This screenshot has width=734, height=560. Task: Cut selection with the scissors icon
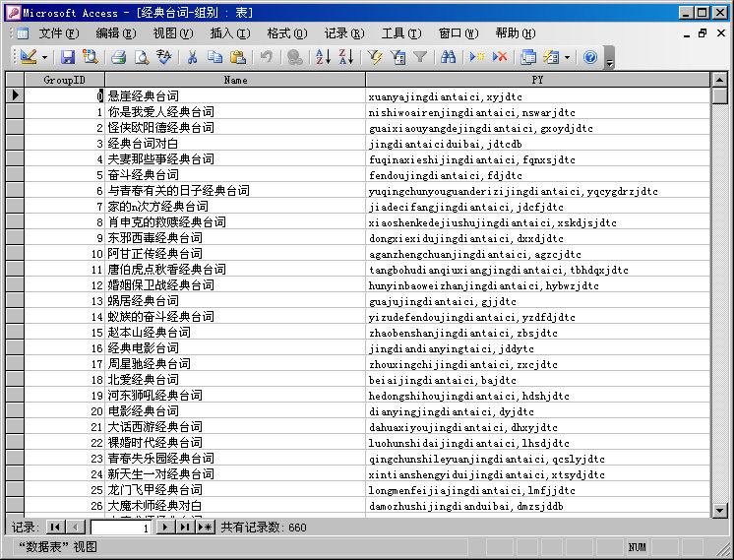tap(192, 57)
